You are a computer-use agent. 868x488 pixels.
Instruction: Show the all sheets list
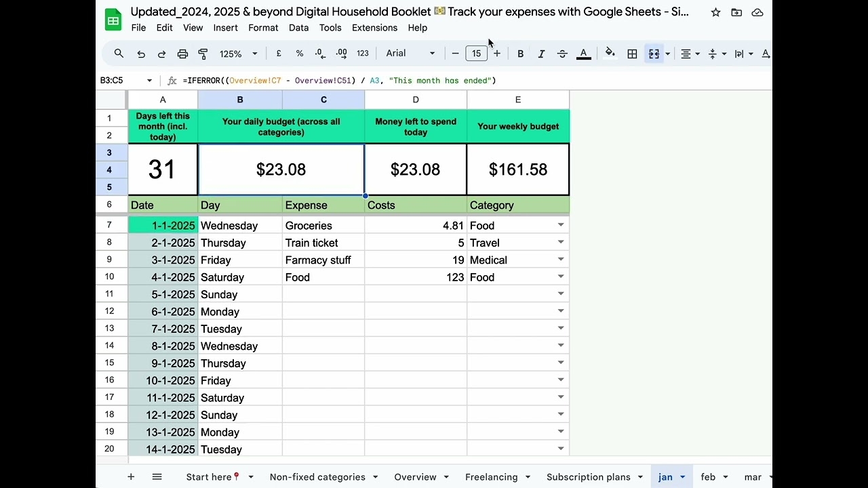tap(157, 477)
